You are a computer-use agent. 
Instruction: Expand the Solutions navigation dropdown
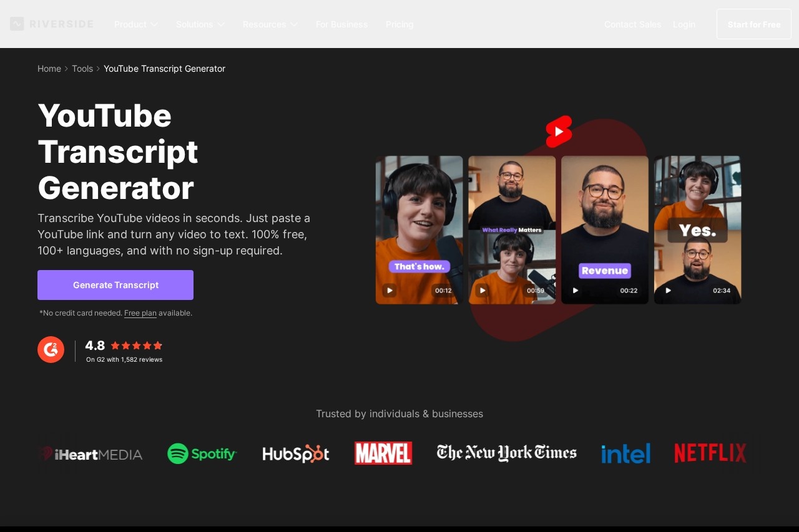point(200,24)
